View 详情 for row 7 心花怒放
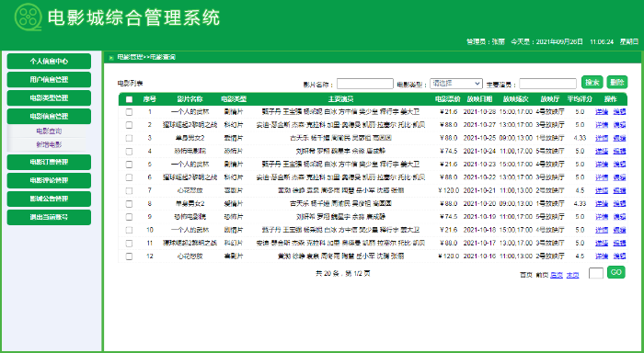 [602, 190]
